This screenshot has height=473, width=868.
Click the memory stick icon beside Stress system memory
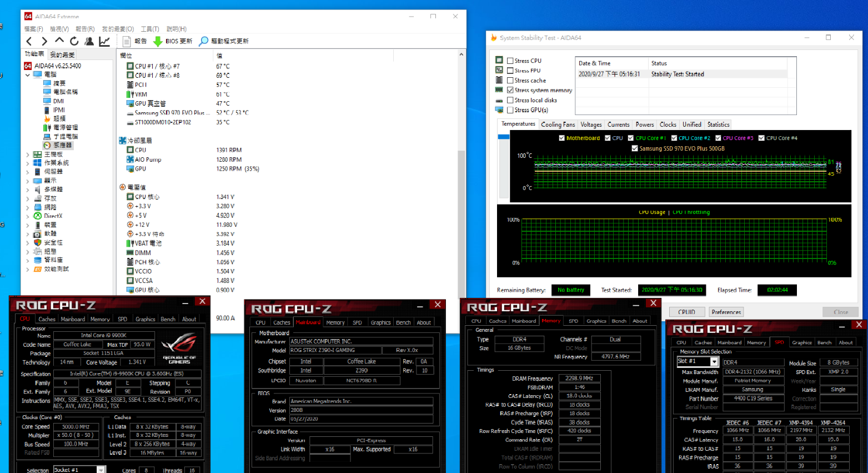coord(499,90)
